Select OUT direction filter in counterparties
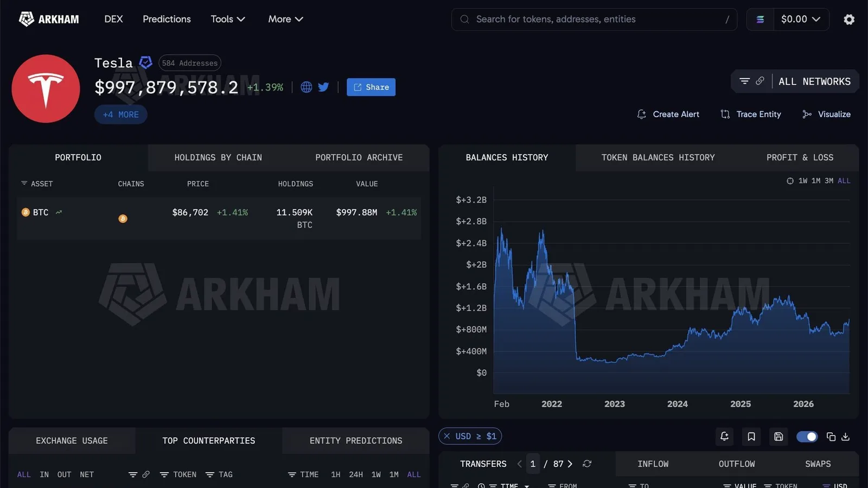Image resolution: width=868 pixels, height=488 pixels. [64, 475]
